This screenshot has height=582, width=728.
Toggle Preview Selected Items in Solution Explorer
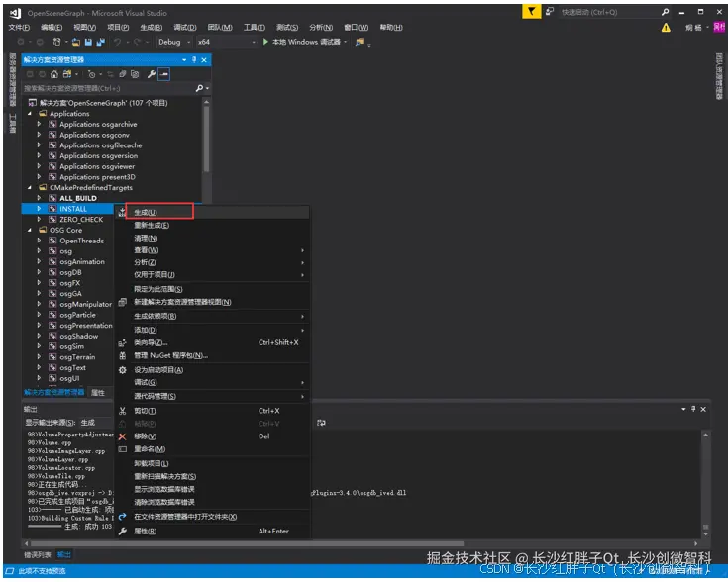point(163,74)
